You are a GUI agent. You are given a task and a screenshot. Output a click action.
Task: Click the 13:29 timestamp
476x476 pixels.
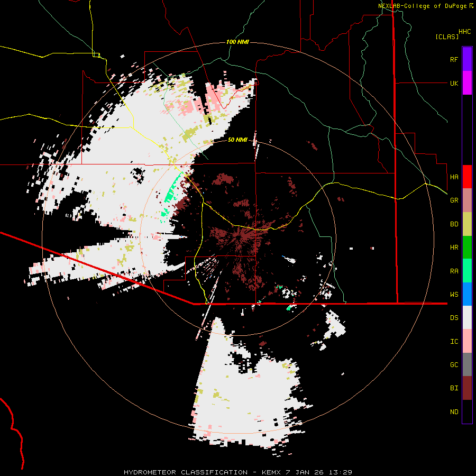click(340, 472)
